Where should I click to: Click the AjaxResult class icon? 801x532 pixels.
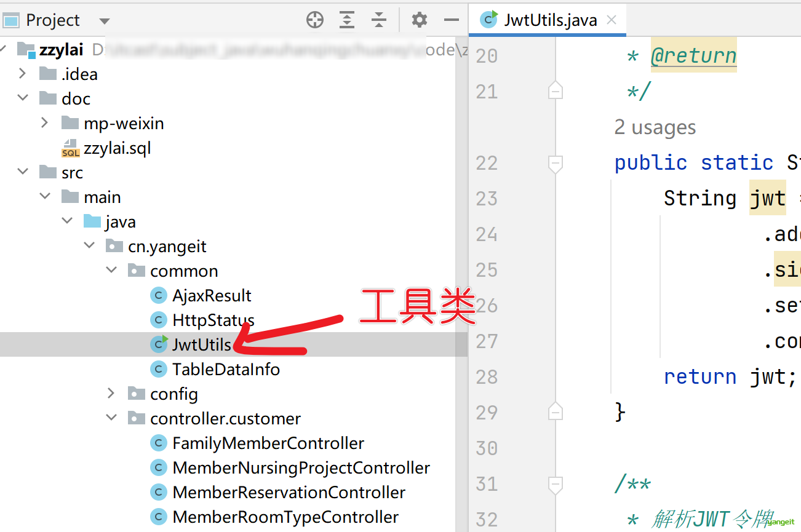click(x=159, y=296)
